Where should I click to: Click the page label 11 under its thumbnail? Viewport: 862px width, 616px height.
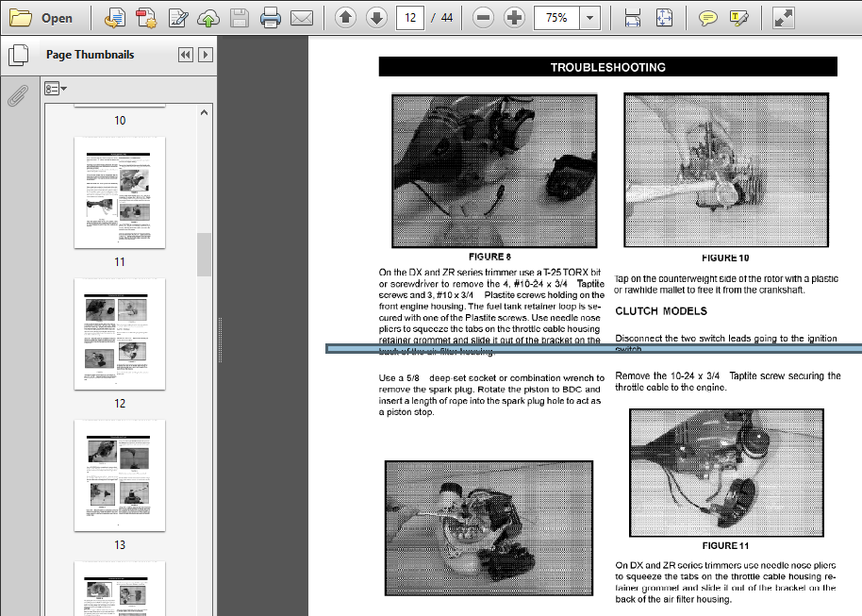coord(120,262)
